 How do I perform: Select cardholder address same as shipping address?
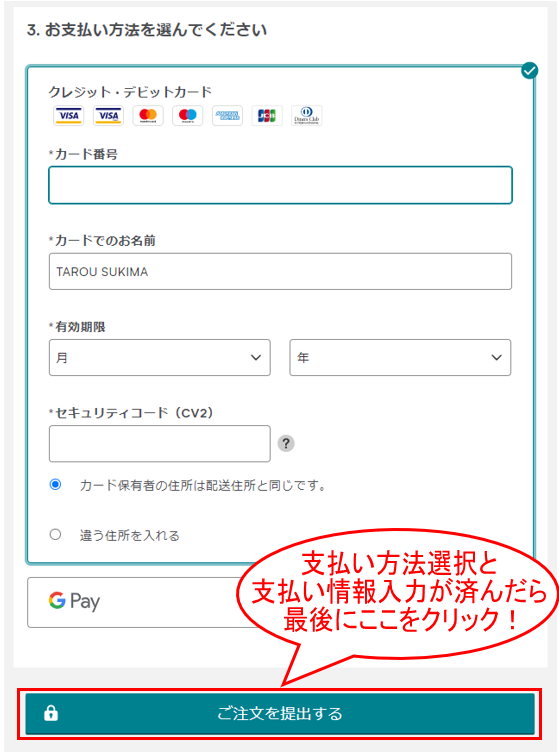pyautogui.click(x=55, y=484)
